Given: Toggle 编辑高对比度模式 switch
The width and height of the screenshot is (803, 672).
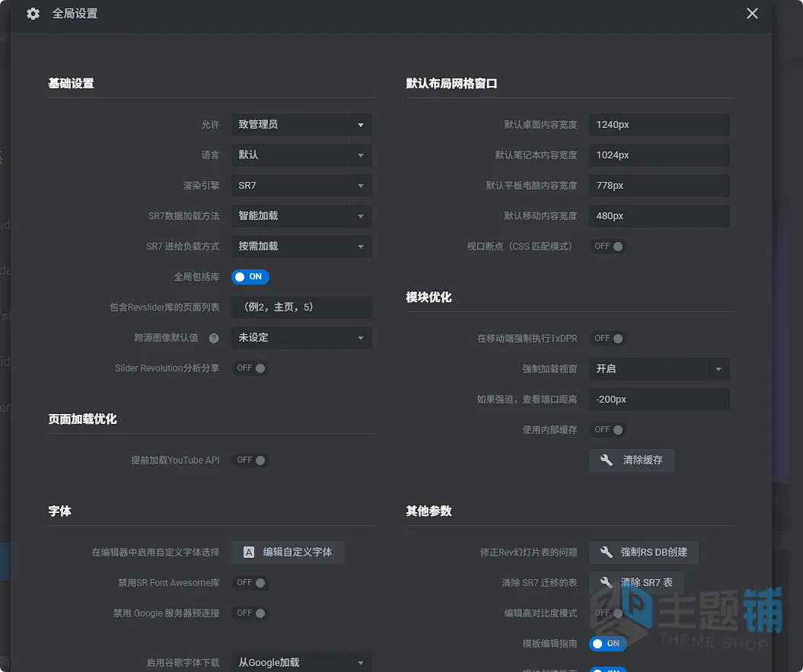Looking at the screenshot, I should tap(608, 613).
